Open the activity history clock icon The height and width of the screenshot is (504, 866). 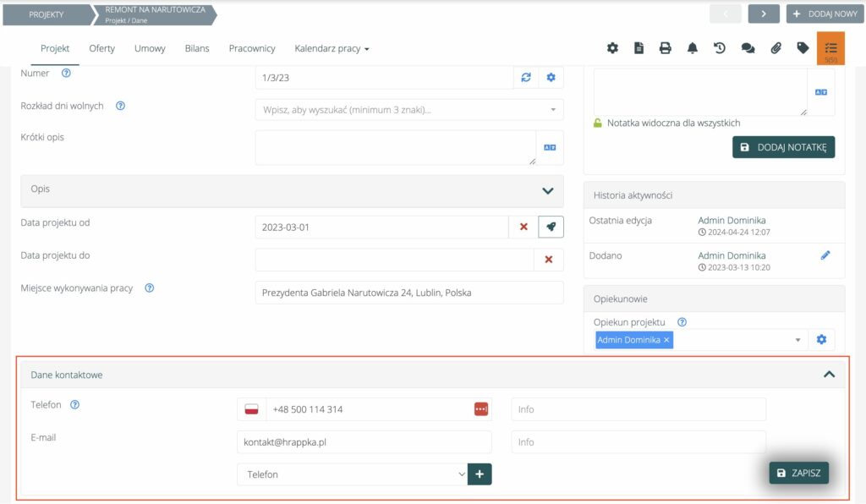[x=720, y=48]
